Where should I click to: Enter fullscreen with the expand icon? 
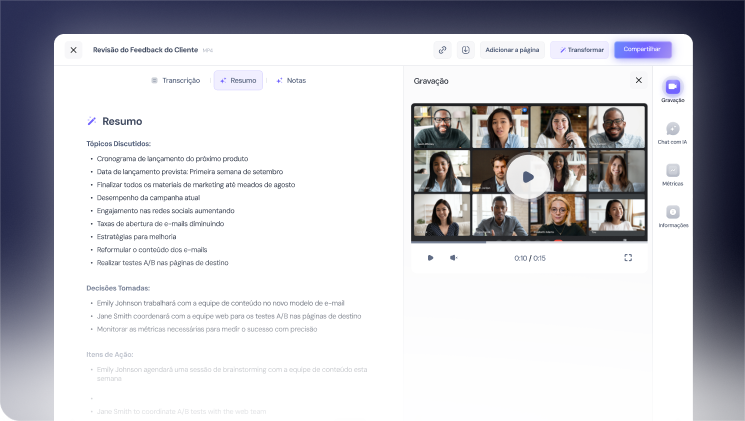point(628,258)
